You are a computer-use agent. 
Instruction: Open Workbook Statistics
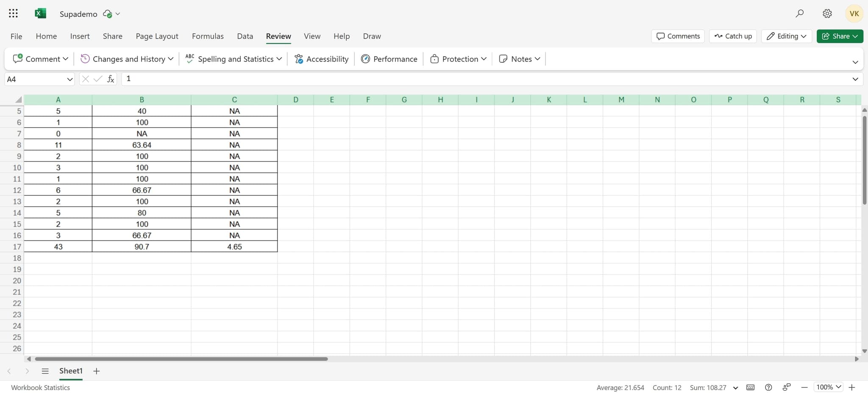tap(40, 387)
